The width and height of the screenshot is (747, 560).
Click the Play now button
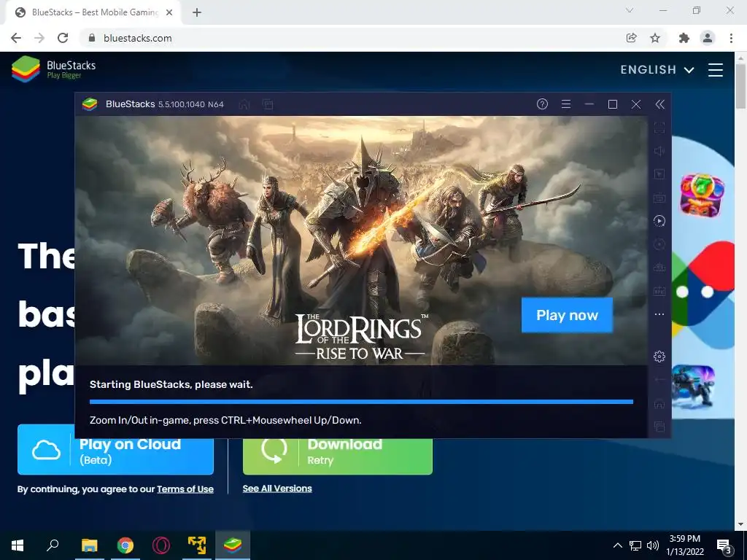point(567,315)
